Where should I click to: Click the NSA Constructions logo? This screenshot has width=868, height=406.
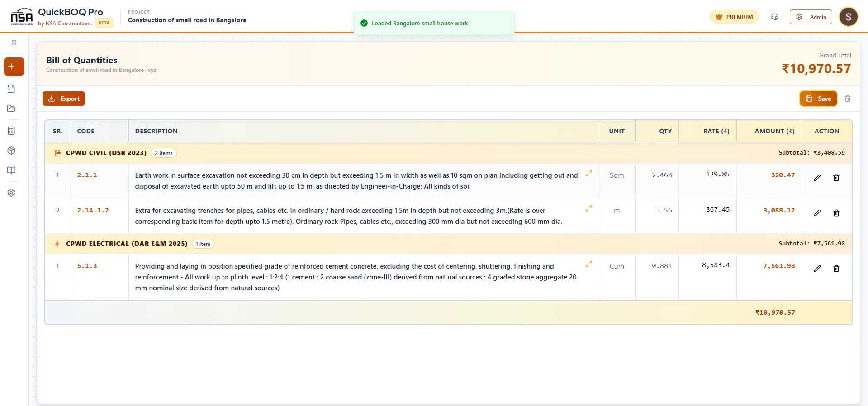[21, 17]
